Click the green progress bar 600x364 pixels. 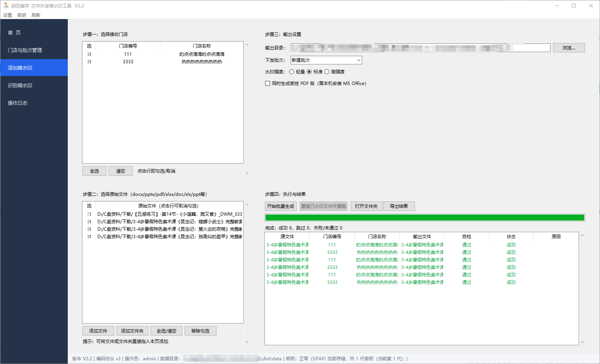[425, 218]
